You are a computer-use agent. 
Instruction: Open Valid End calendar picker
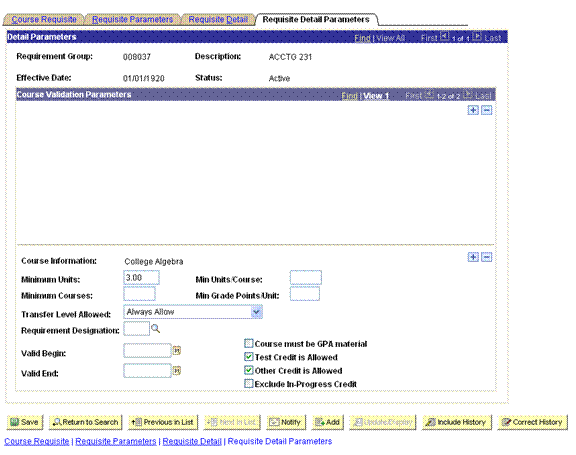click(177, 371)
